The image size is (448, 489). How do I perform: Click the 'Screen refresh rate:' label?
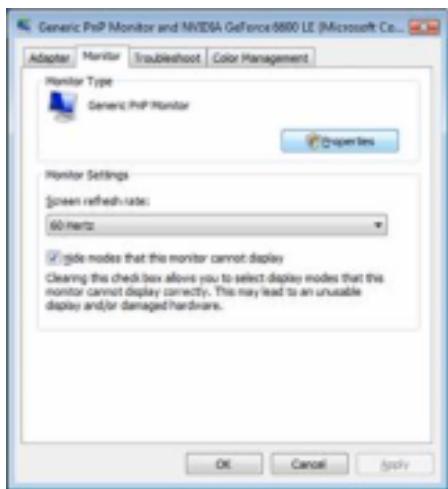(98, 201)
